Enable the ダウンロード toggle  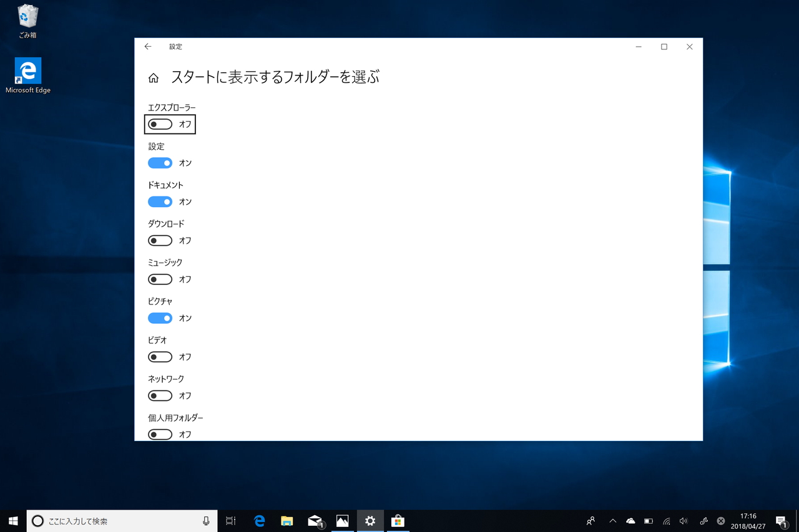tap(160, 240)
